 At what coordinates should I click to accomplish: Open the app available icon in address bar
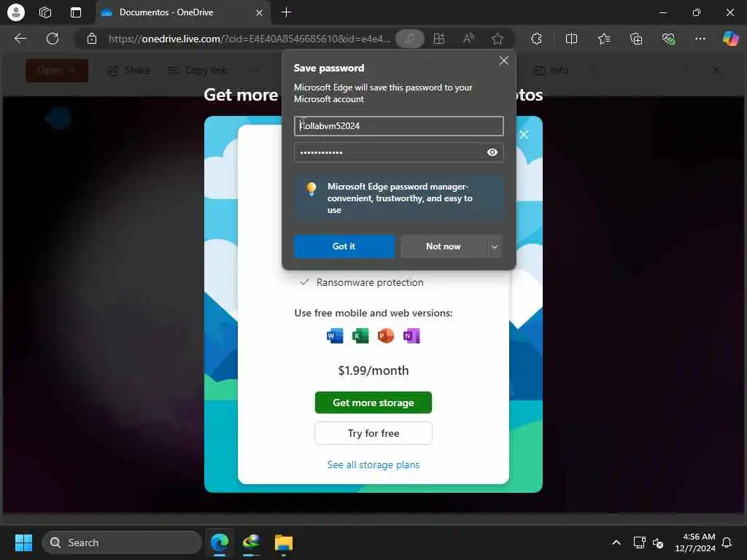439,39
